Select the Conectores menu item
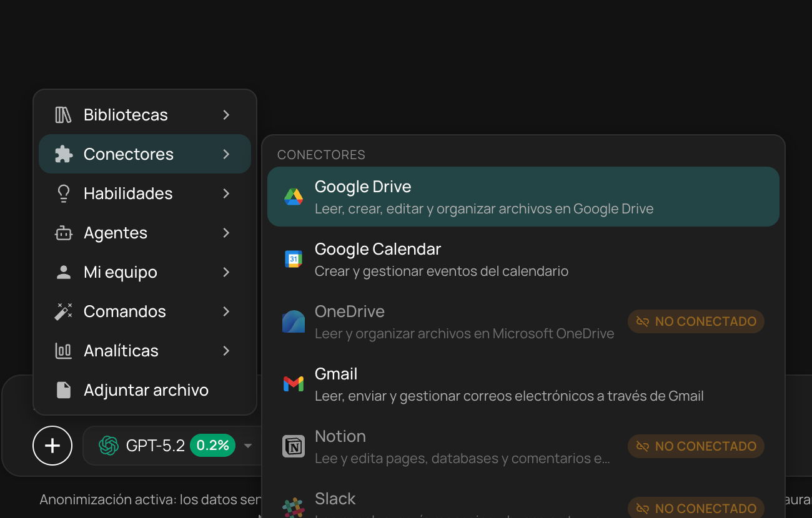This screenshot has width=812, height=518. [x=145, y=154]
